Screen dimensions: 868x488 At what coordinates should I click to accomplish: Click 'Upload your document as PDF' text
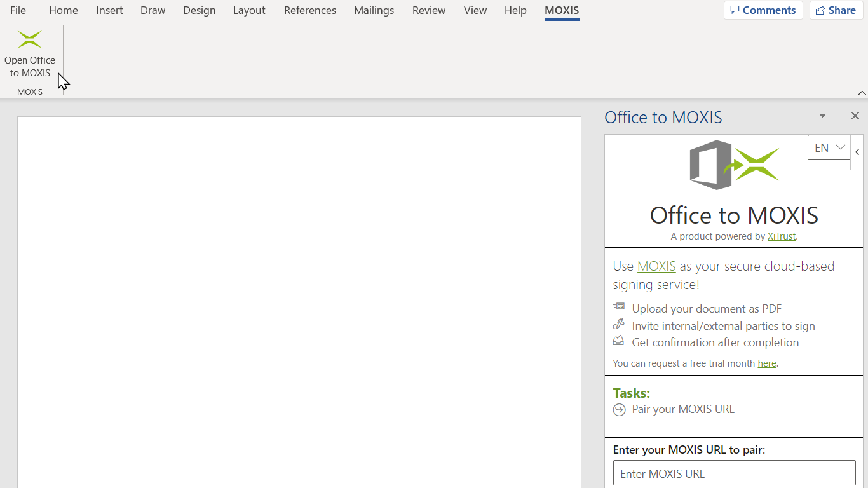pos(707,309)
